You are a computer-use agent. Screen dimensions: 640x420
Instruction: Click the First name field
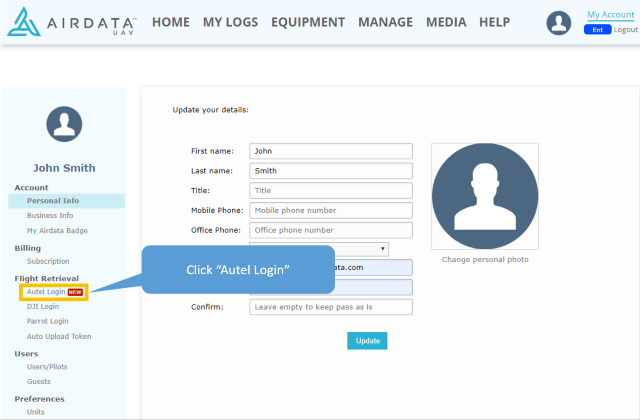coord(331,151)
